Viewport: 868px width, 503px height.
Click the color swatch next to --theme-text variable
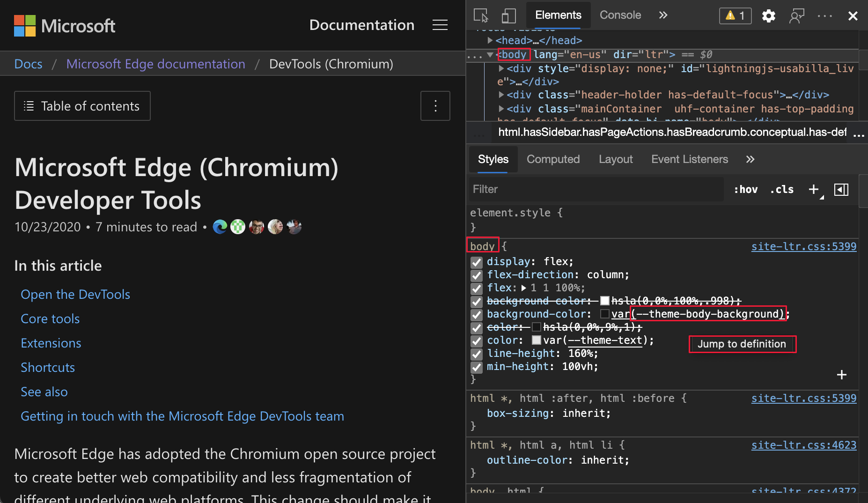coord(537,340)
